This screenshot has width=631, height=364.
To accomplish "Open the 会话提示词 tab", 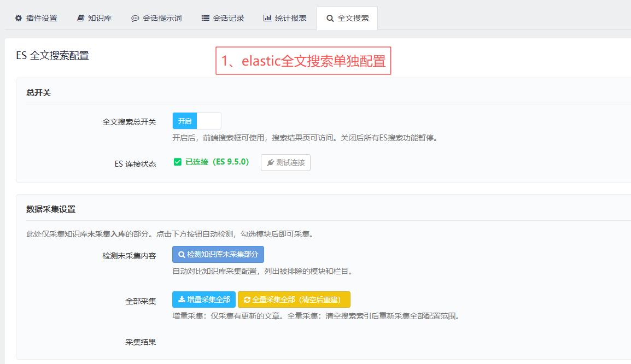I will (x=156, y=18).
